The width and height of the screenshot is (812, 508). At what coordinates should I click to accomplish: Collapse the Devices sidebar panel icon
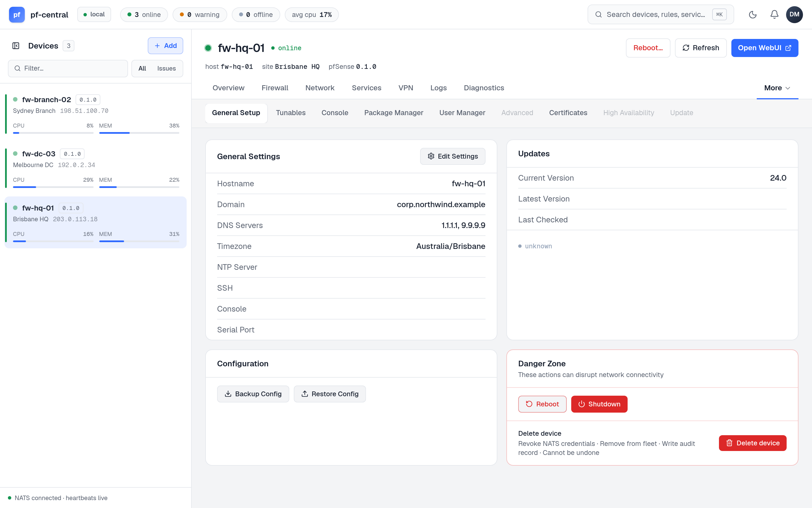pyautogui.click(x=16, y=46)
